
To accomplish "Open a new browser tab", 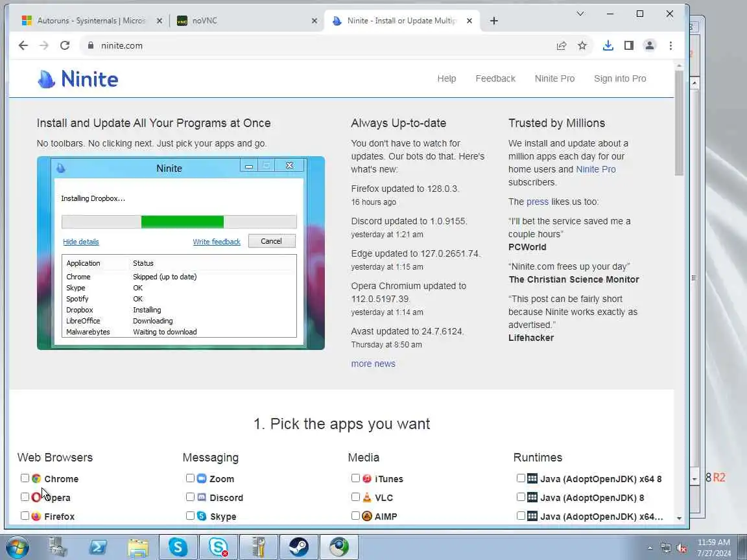I will point(494,21).
